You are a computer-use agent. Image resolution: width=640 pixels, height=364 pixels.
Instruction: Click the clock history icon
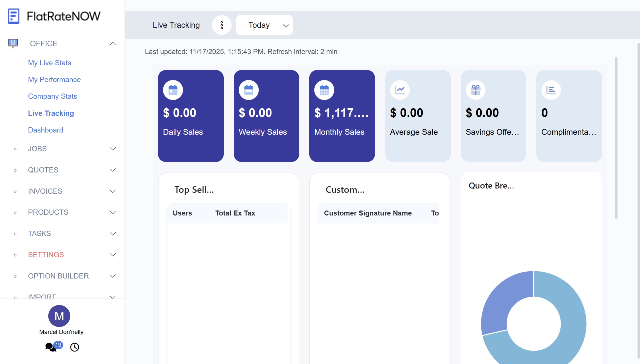(x=74, y=347)
